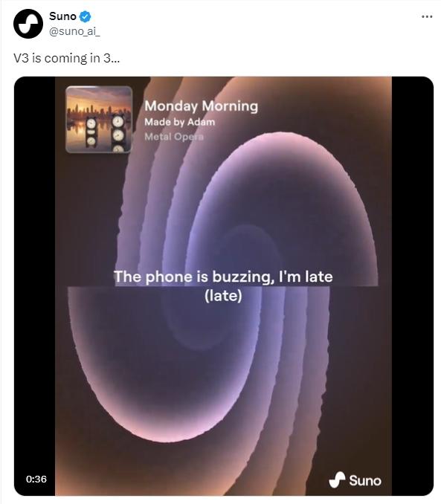Click the upper clock in the album art
Viewport: 441px width, 504px height.
pyautogui.click(x=118, y=121)
